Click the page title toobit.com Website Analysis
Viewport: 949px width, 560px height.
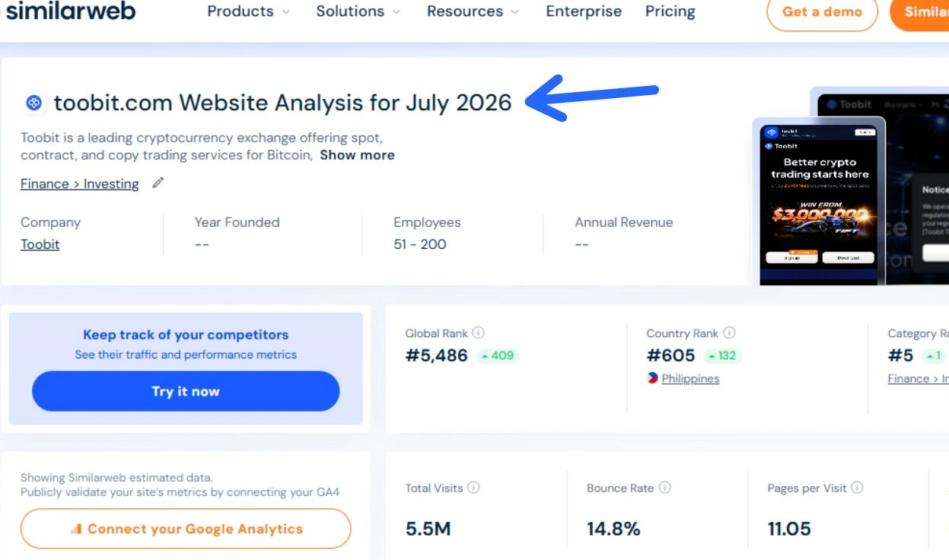(x=282, y=102)
